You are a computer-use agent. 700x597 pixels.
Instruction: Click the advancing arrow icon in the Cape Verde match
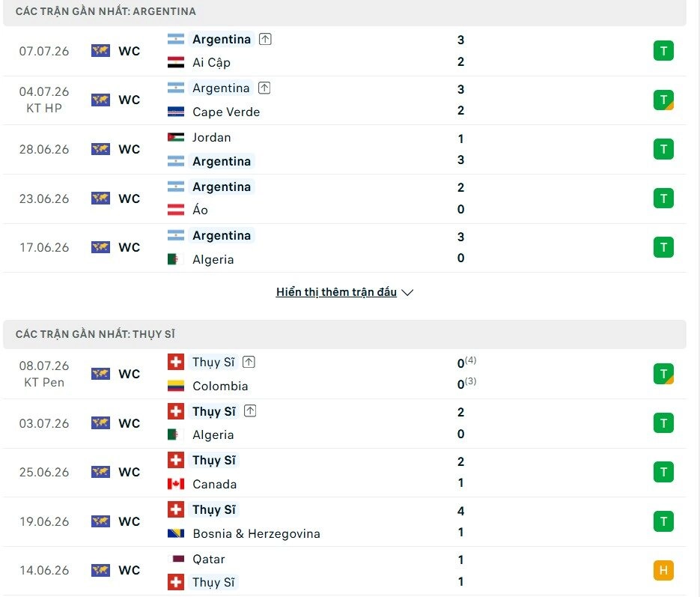click(x=264, y=88)
